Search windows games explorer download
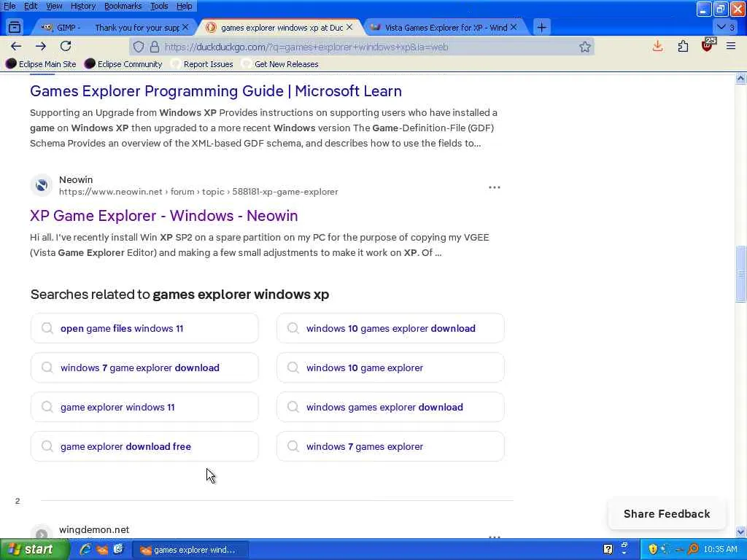 [x=391, y=407]
